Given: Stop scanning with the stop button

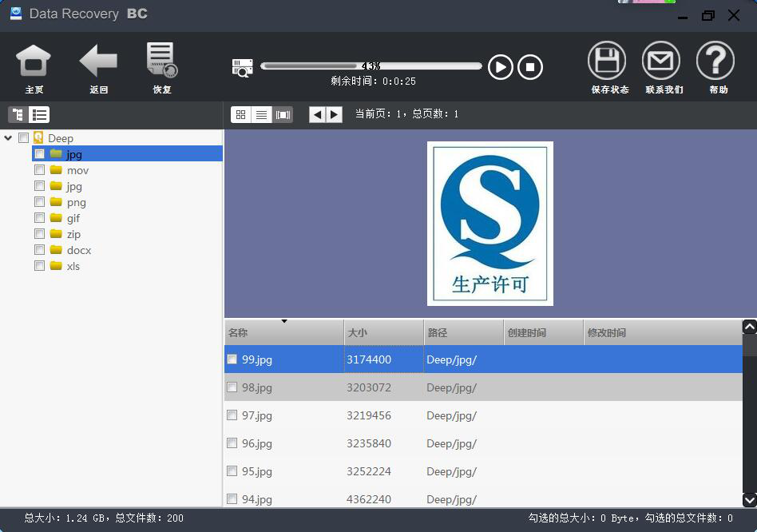Looking at the screenshot, I should pos(530,67).
